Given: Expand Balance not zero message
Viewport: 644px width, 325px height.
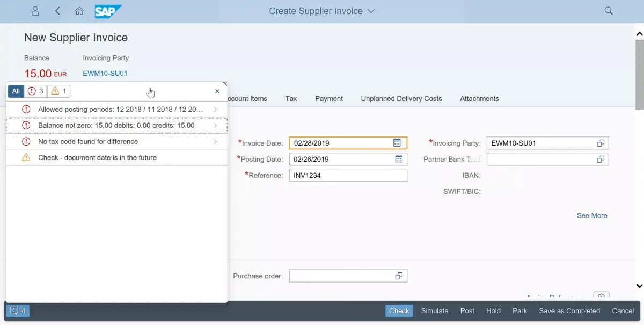Looking at the screenshot, I should click(x=116, y=125).
